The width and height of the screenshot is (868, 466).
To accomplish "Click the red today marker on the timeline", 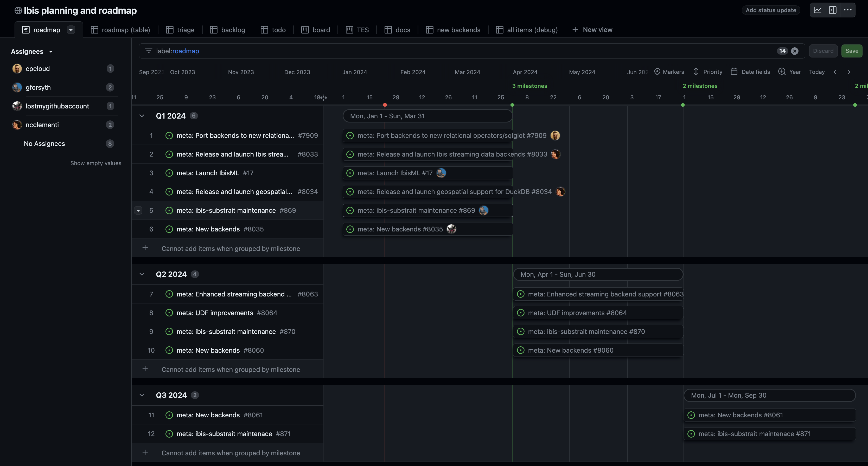I will (385, 105).
